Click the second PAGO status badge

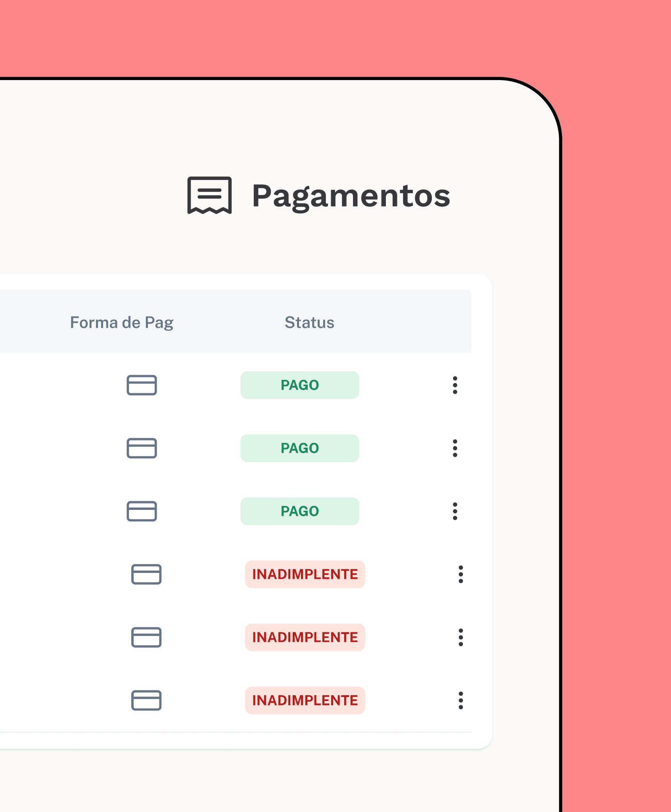pos(299,448)
